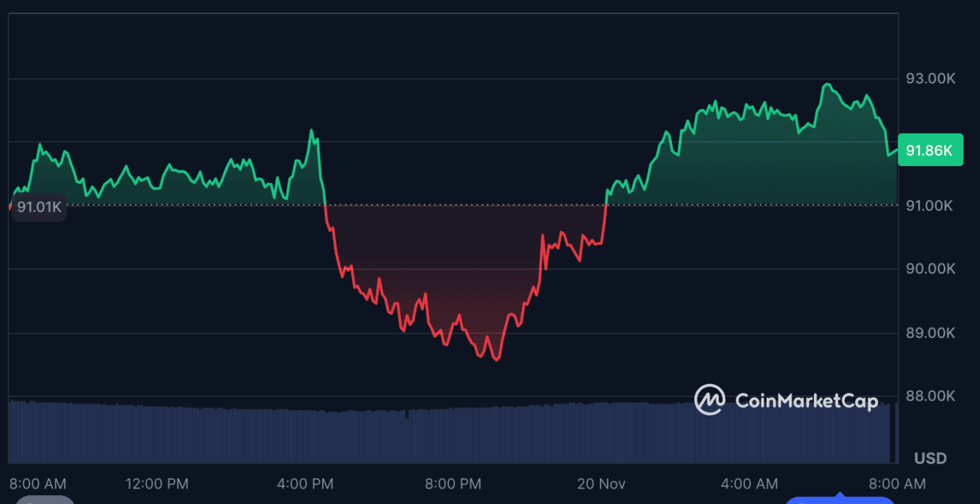Click the 88.00K price axis label
This screenshot has height=504, width=980.
point(930,396)
